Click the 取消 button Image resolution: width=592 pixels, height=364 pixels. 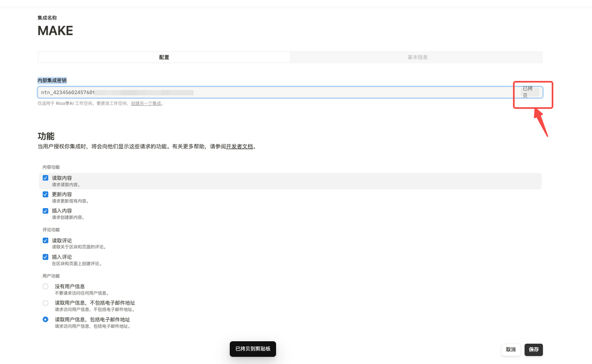[511, 350]
